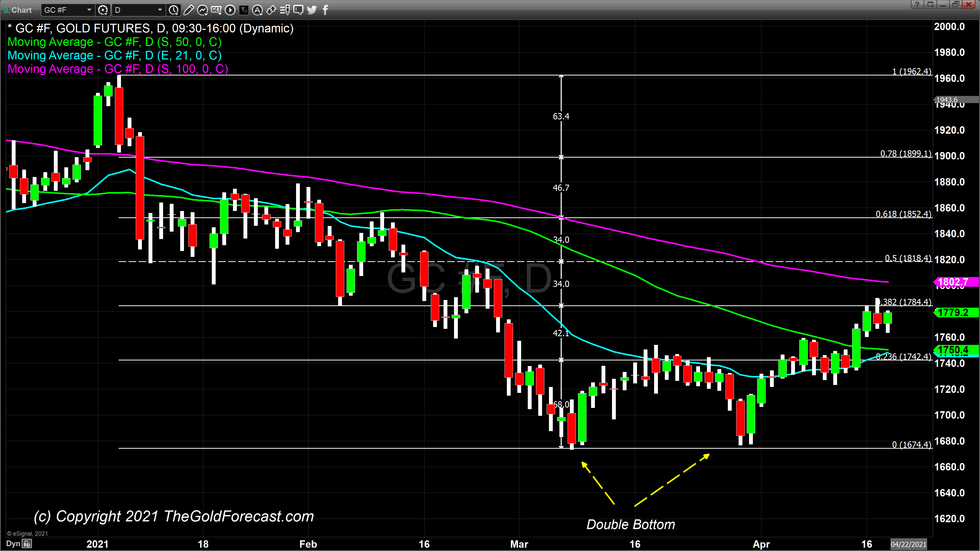This screenshot has width=980, height=551.
Task: Click the 1779.2 green price tag
Action: pos(956,312)
